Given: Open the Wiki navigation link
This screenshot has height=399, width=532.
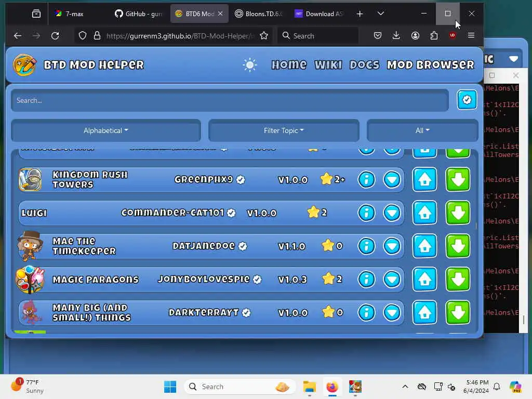Looking at the screenshot, I should click(328, 65).
